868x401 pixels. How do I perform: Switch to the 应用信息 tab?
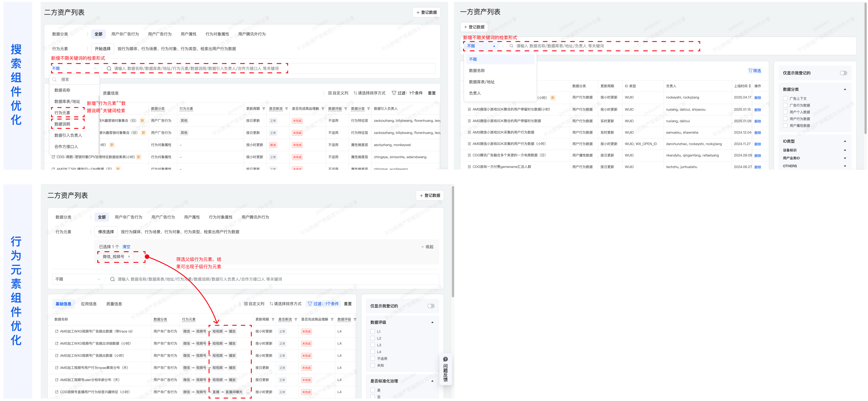(x=89, y=304)
